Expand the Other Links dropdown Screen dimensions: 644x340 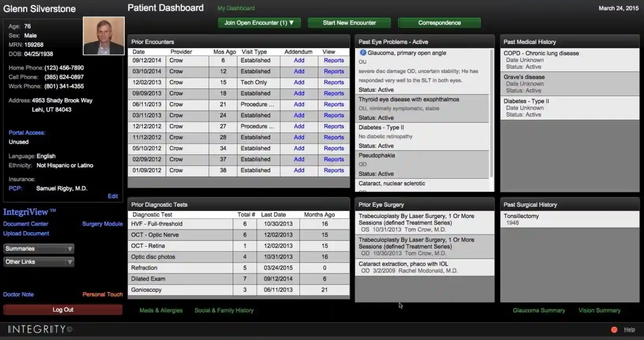(x=39, y=262)
